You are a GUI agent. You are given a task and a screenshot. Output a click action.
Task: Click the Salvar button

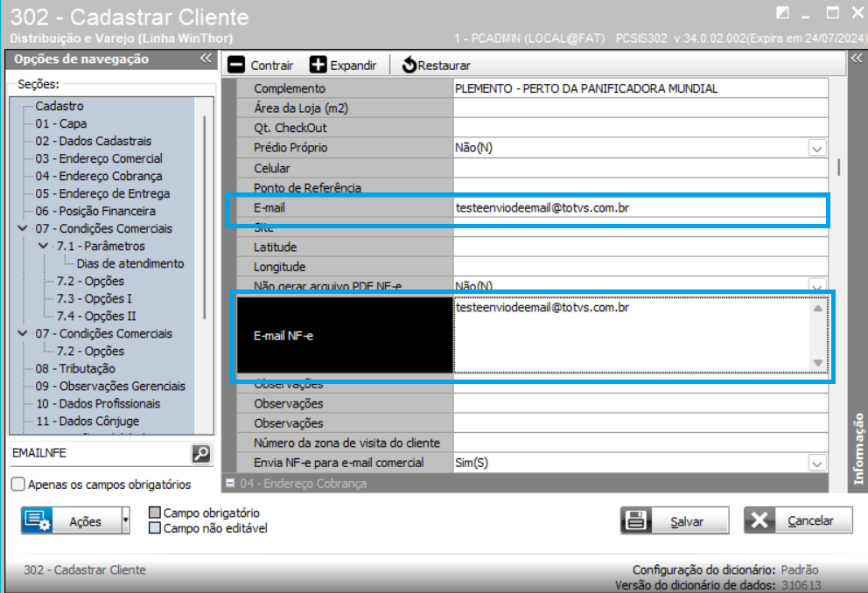click(675, 520)
